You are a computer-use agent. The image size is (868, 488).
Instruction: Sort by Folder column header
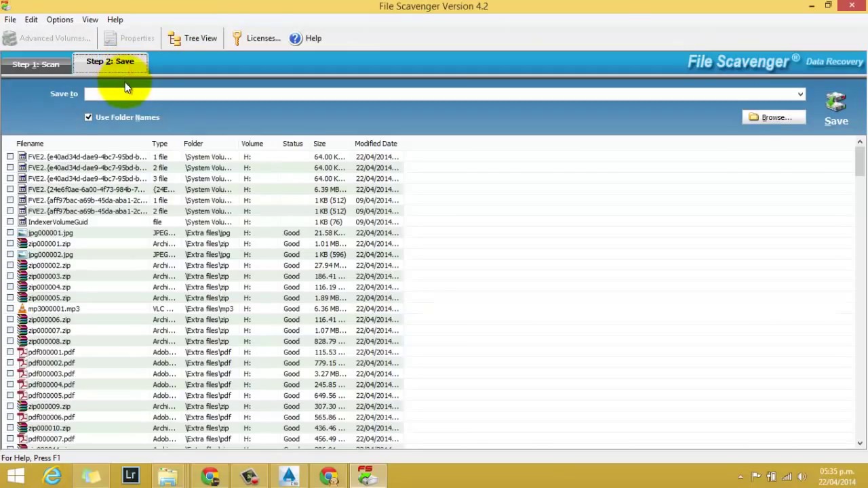pyautogui.click(x=193, y=144)
